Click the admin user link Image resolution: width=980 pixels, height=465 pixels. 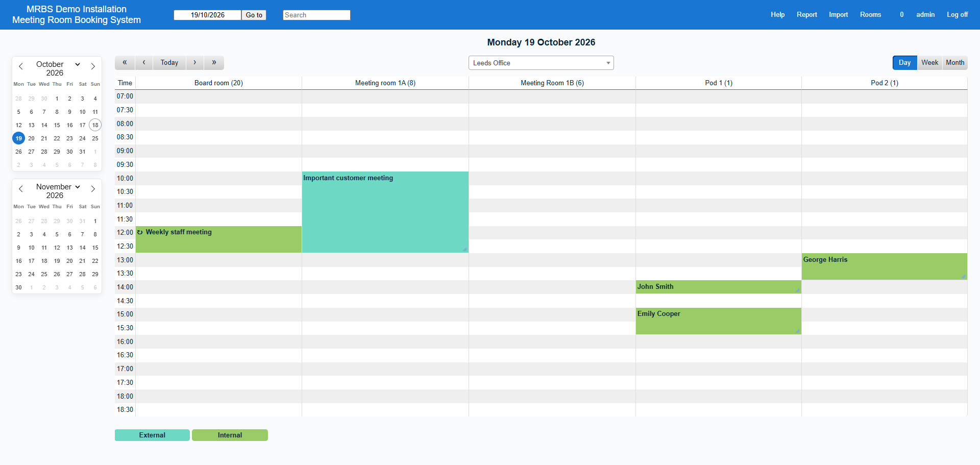tap(925, 15)
